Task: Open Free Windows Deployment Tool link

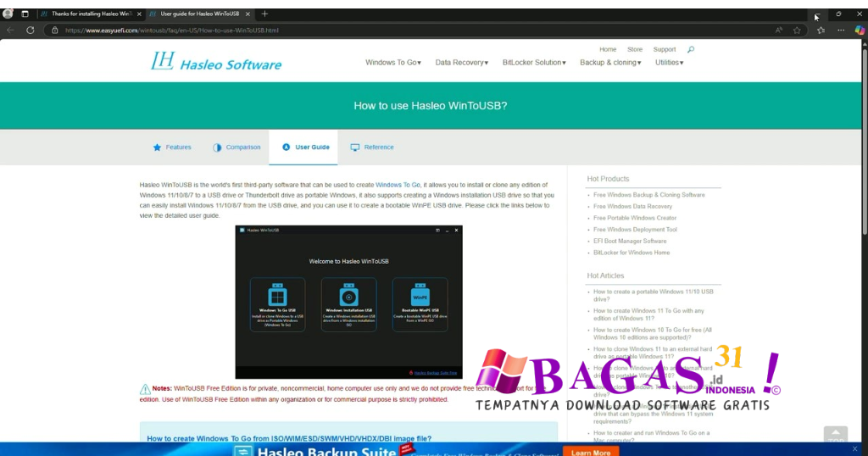Action: (635, 230)
